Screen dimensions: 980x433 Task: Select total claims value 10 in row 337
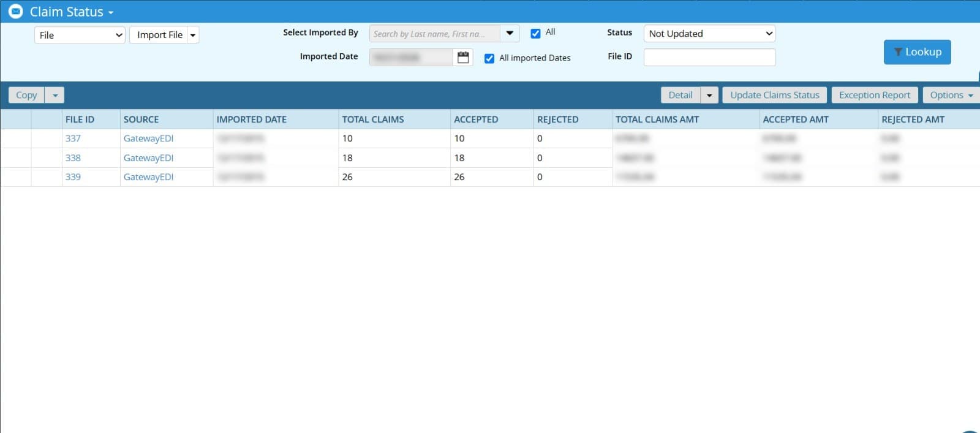pos(347,138)
